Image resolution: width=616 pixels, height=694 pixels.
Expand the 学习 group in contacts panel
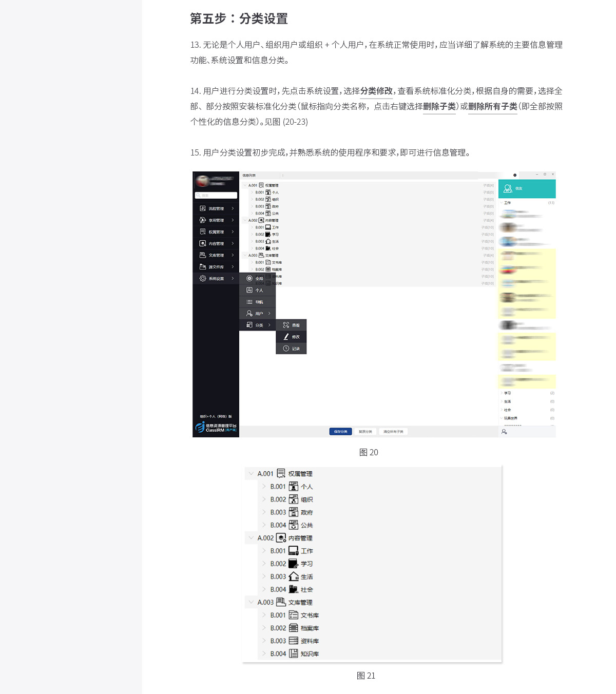pos(502,393)
